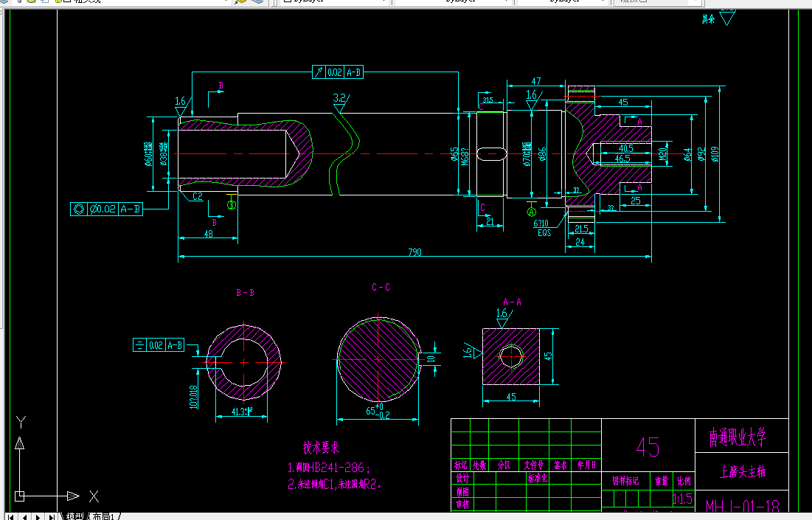Click the A-A section view label

tap(512, 302)
